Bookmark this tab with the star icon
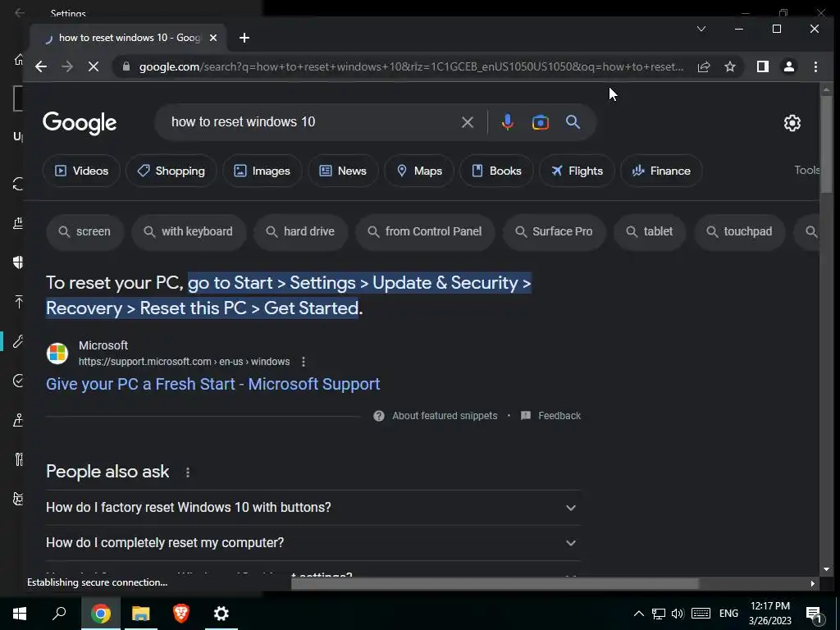Image resolution: width=840 pixels, height=630 pixels. pos(729,67)
